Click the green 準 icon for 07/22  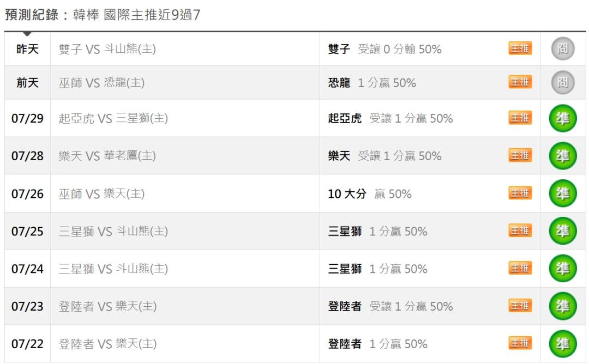pos(563,344)
